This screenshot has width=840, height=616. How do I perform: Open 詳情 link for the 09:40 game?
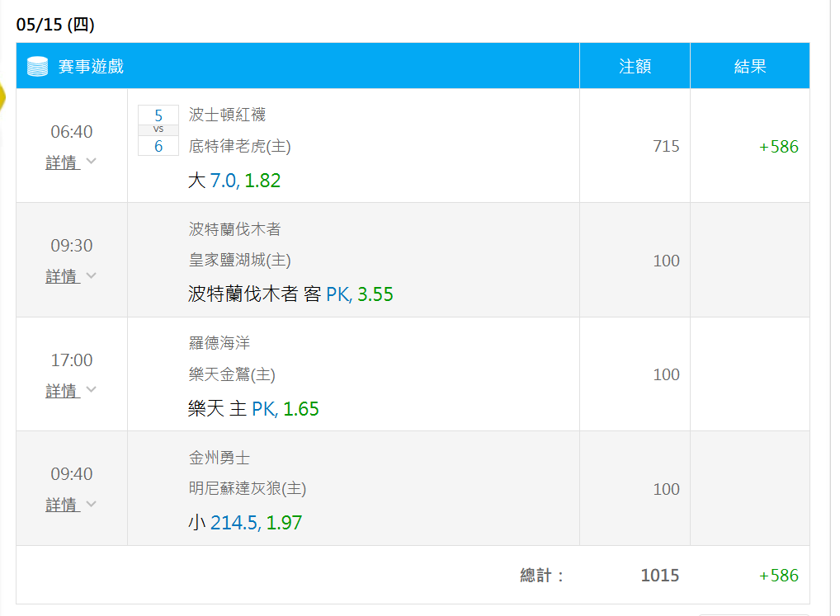coord(63,505)
